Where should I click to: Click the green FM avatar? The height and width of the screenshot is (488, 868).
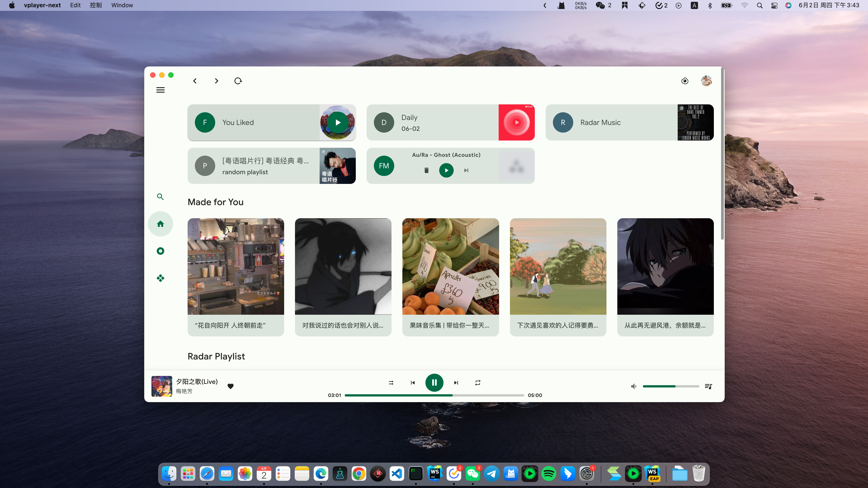coord(384,166)
